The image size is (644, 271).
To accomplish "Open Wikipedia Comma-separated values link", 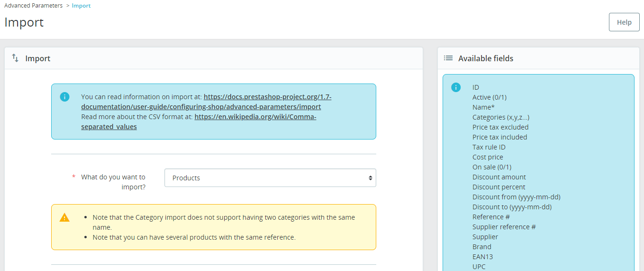I will pyautogui.click(x=199, y=121).
